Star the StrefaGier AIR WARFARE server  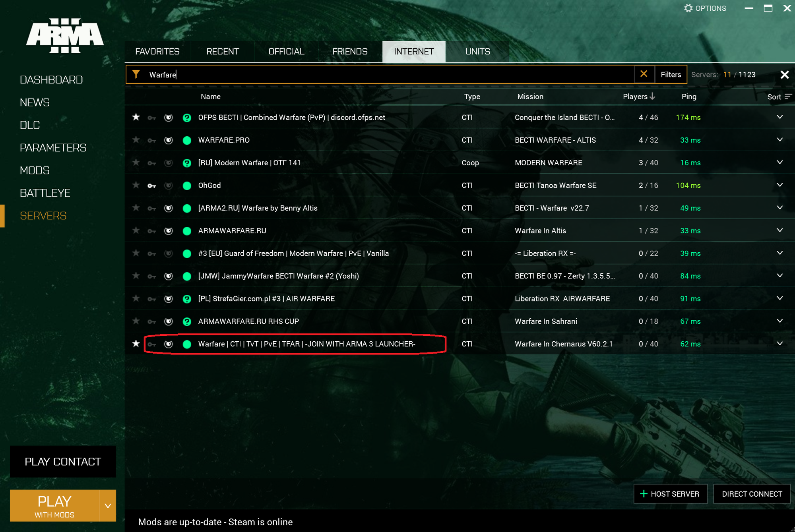136,298
